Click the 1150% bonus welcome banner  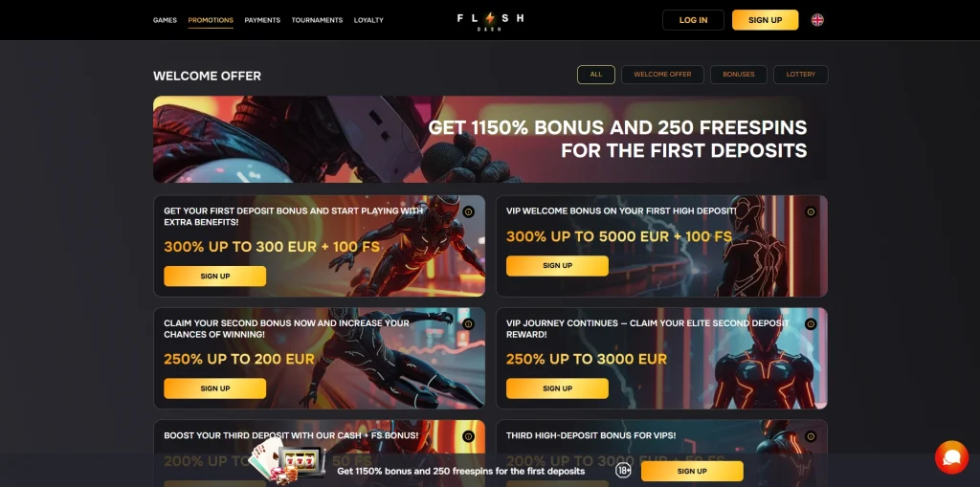coord(490,139)
